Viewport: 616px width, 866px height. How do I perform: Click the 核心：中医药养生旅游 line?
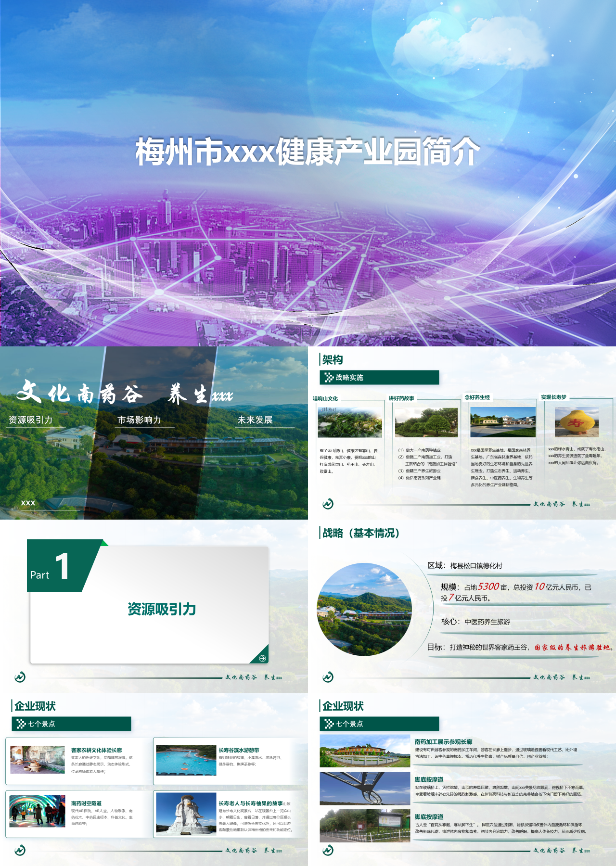point(476,622)
